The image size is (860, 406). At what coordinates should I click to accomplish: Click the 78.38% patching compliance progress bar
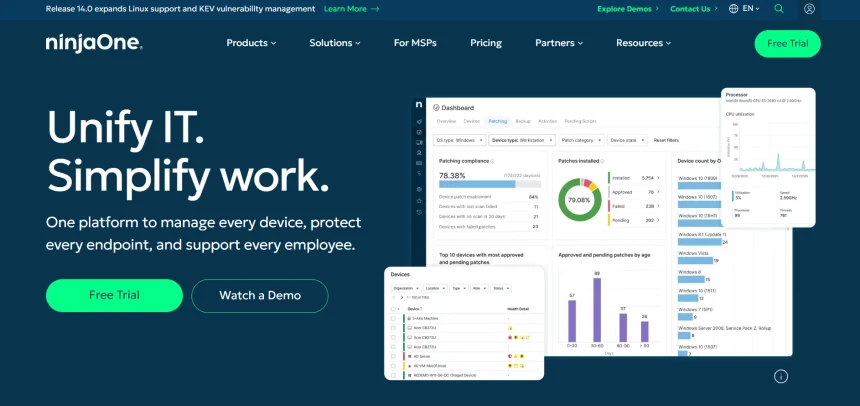[x=490, y=184]
